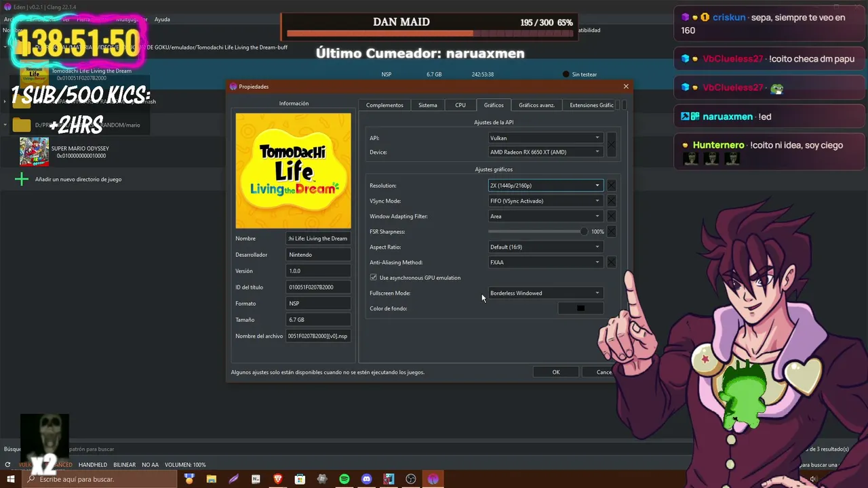Click the Nombre field in Propiedades
868x488 pixels.
[x=318, y=239]
